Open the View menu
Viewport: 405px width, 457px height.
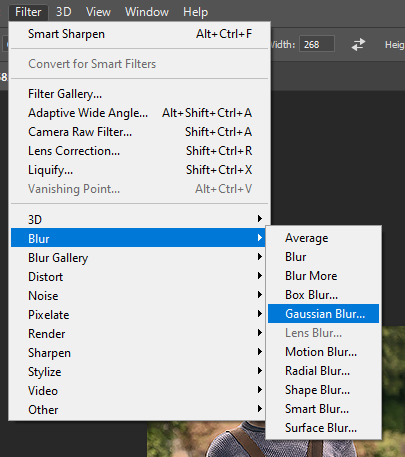pos(98,12)
